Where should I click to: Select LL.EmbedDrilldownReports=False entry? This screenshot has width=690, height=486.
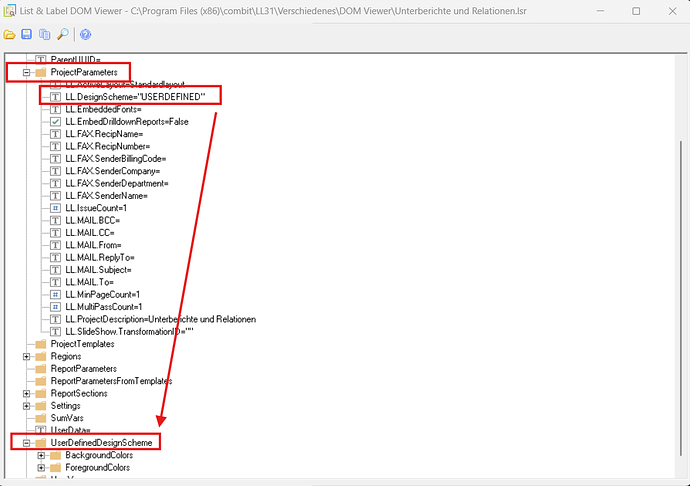(127, 122)
